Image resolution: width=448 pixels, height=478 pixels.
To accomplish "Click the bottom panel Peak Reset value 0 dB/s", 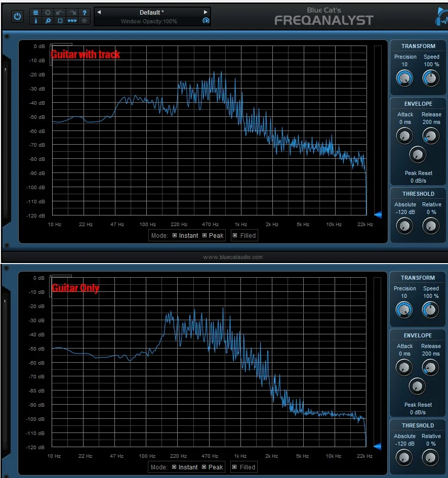I will coord(418,412).
